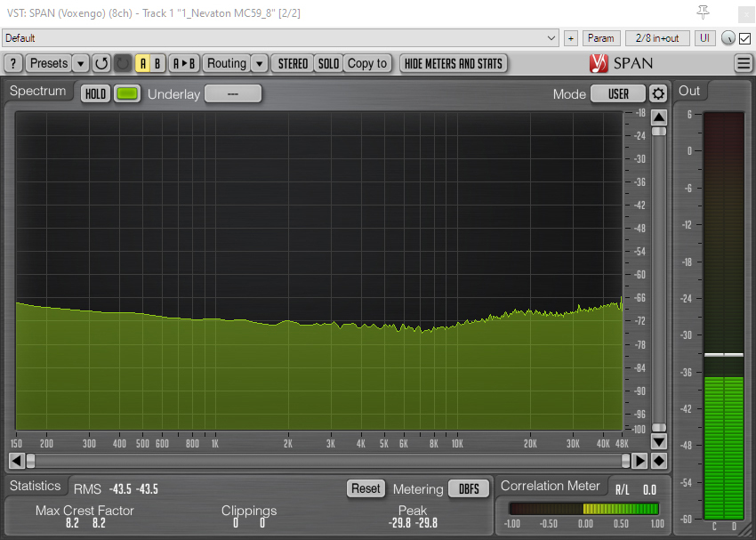Click Hide Meters and Stats button
This screenshot has width=756, height=540.
click(454, 64)
